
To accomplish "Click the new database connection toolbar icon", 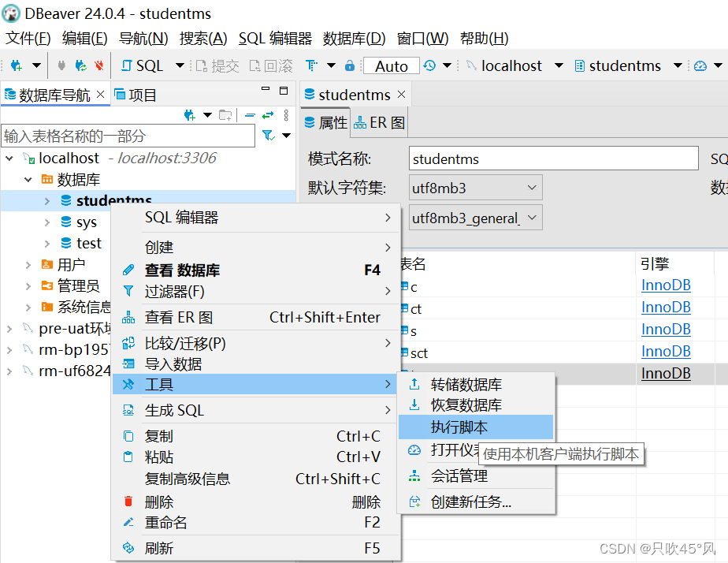I will click(x=17, y=65).
